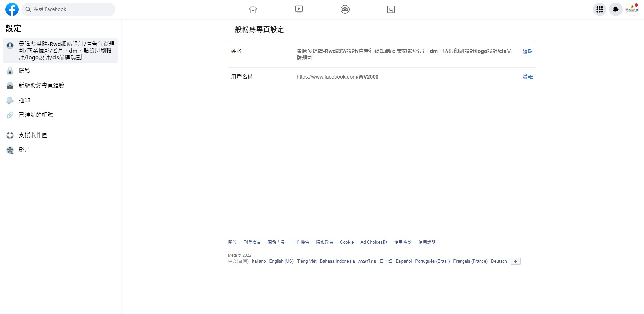
Task: Open the 隱私政策 footer link
Action: coord(325,242)
